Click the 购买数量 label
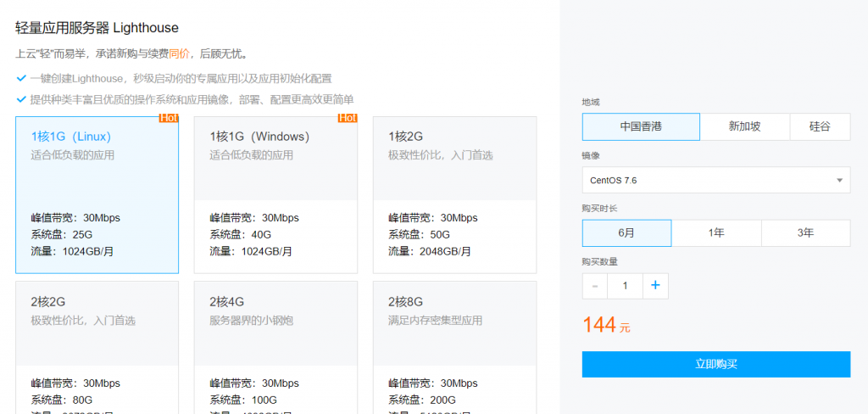This screenshot has height=414, width=868. [x=599, y=262]
